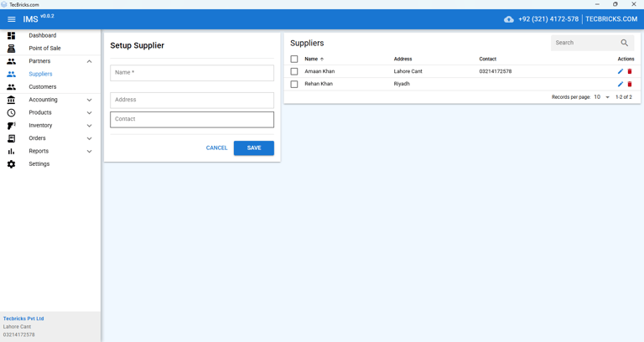Open the hamburger navigation menu
Viewport: 644px width, 342px height.
(12, 19)
